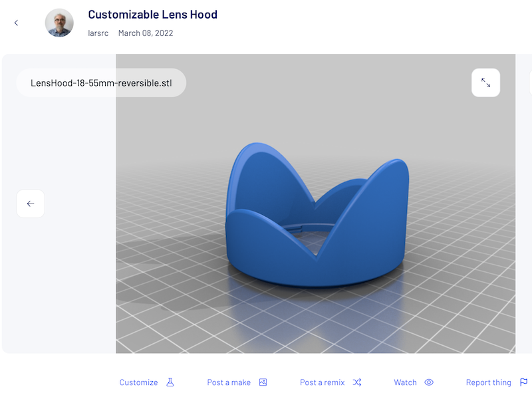Screen dimensions: 532x405
Task: Expand the 3D viewer to fullscreen
Action: click(x=485, y=83)
